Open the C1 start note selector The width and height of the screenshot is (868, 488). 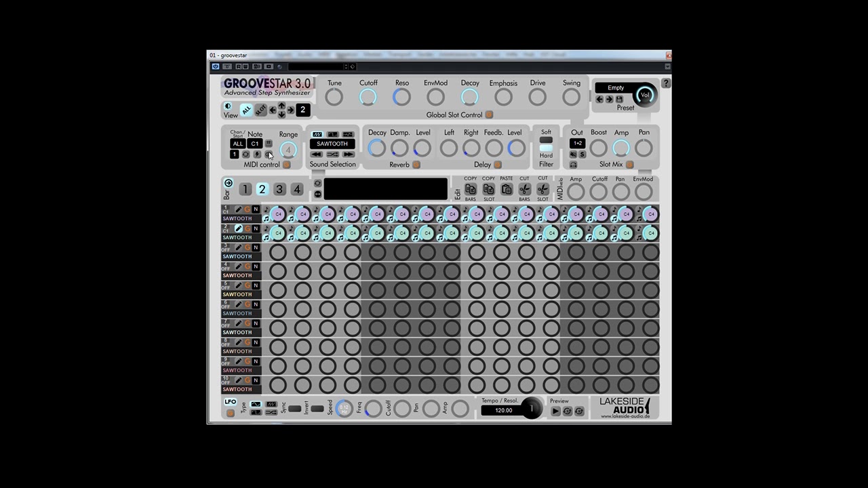click(x=255, y=144)
